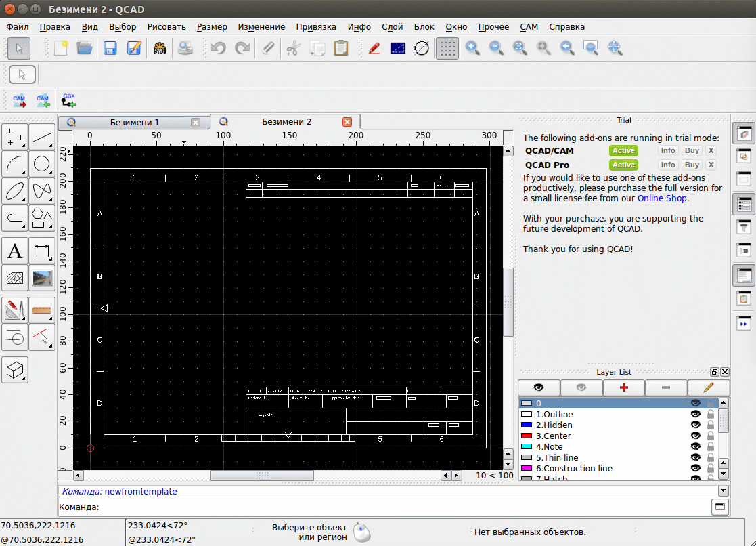Open the Point tools
The image size is (756, 546).
tap(15, 138)
